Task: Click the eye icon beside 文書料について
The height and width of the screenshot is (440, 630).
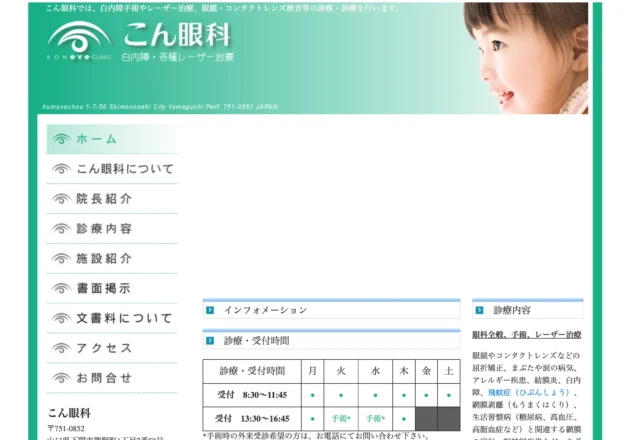Action: pyautogui.click(x=61, y=318)
